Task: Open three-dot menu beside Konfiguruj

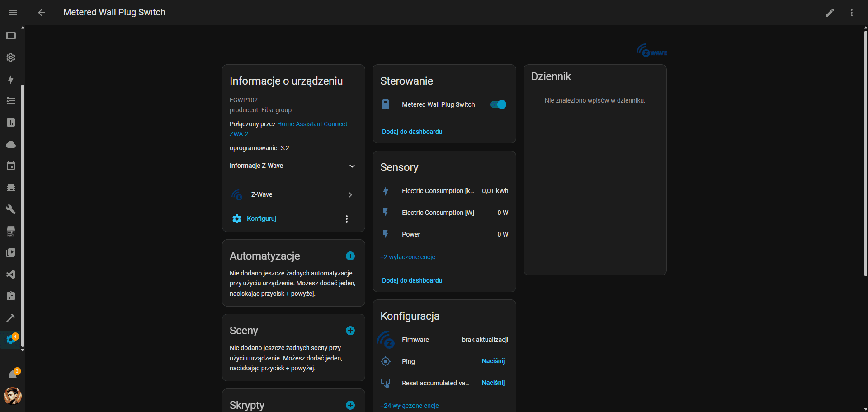Action: pyautogui.click(x=346, y=219)
